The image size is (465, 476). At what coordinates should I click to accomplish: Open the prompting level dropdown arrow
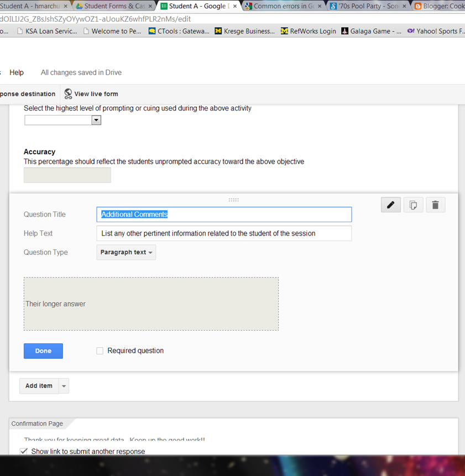[96, 120]
